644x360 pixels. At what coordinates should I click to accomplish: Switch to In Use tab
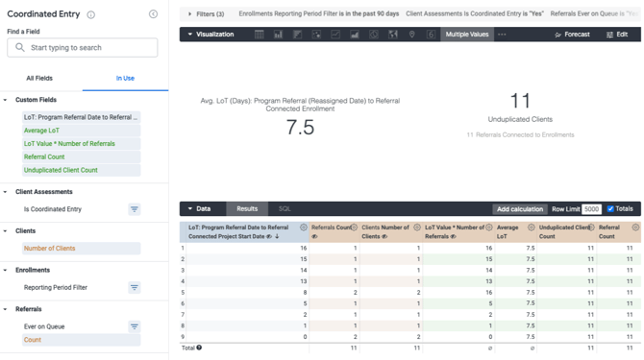click(x=125, y=79)
